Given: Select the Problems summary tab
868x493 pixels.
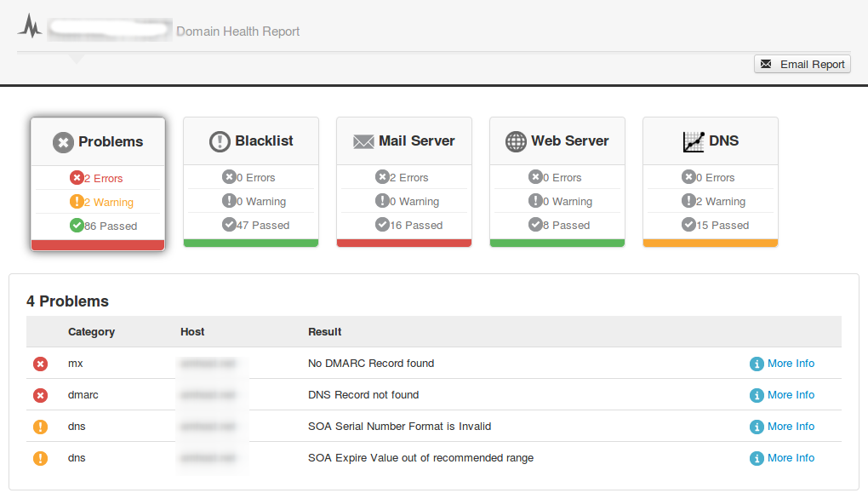Looking at the screenshot, I should click(x=98, y=142).
